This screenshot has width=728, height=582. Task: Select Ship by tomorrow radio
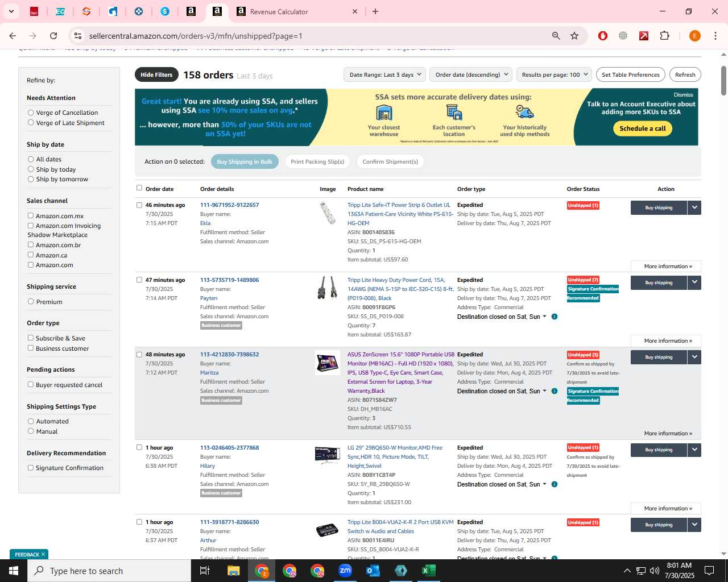coord(31,179)
